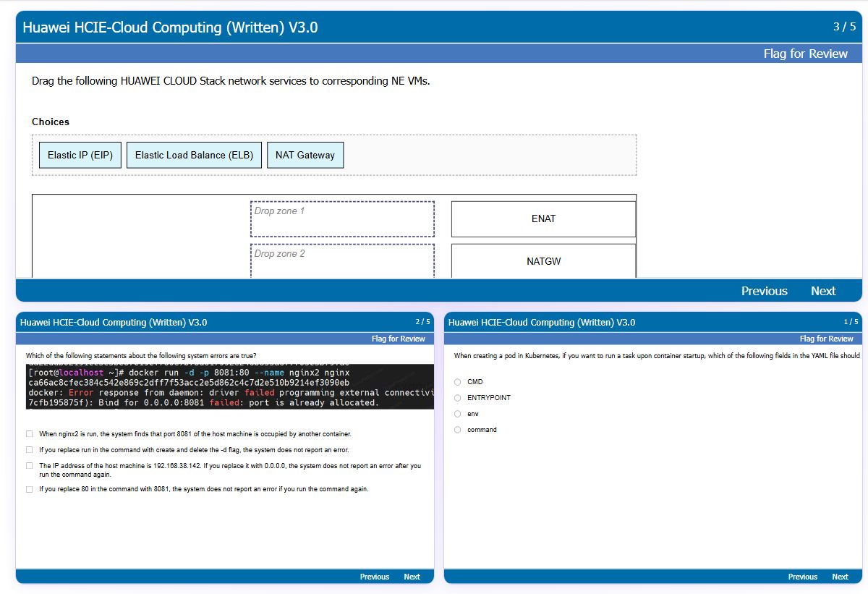Go to Next from question 3
The image size is (868, 594).
823,291
